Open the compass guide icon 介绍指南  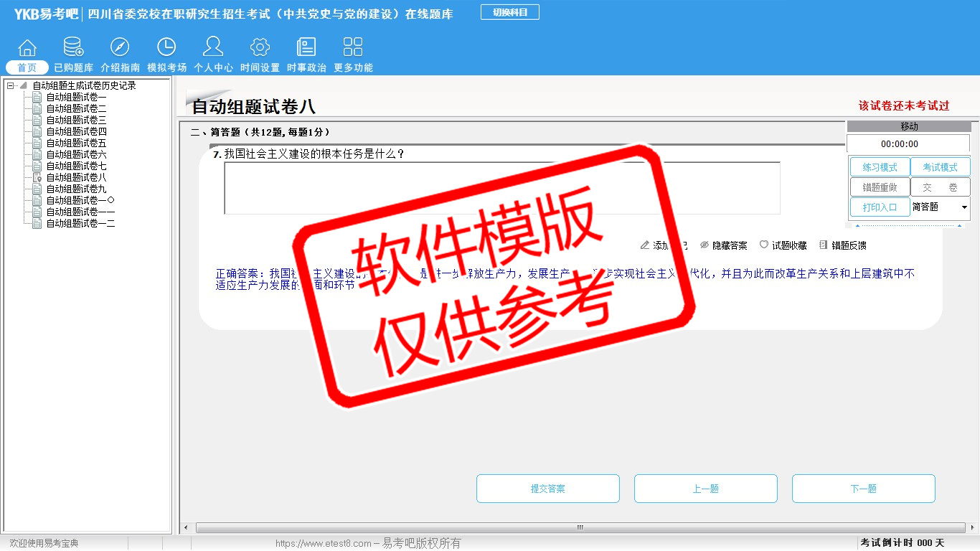pos(120,48)
